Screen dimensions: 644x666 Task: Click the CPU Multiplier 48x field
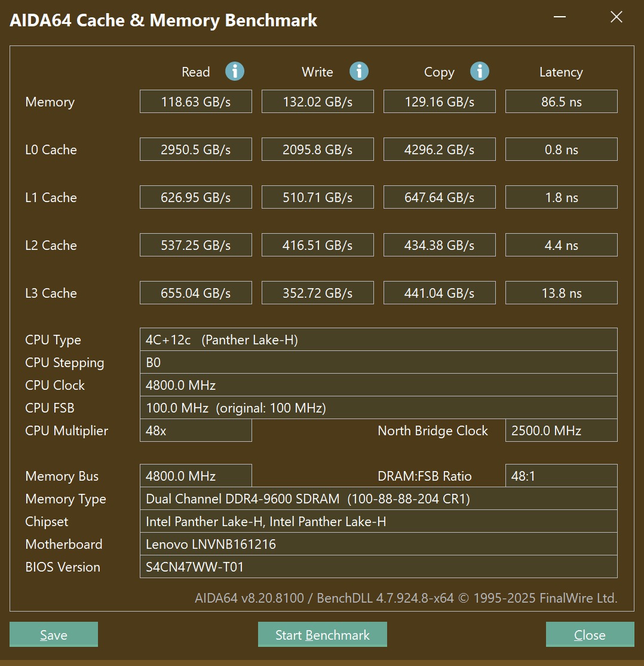[195, 430]
